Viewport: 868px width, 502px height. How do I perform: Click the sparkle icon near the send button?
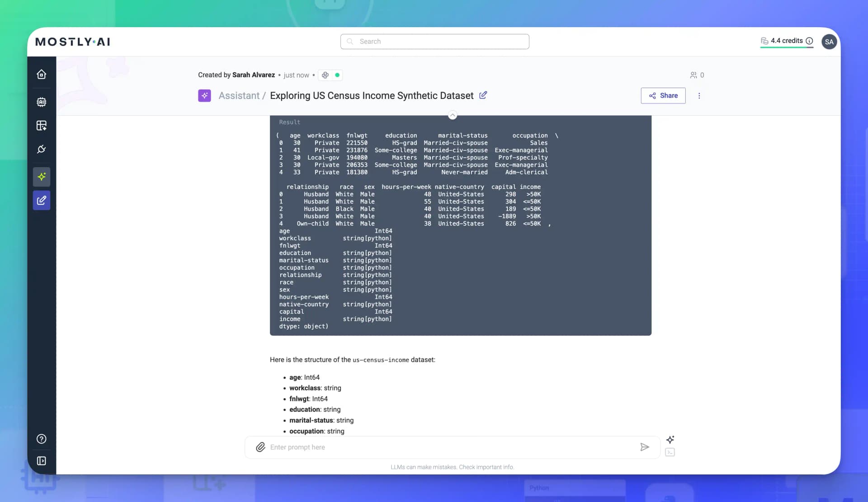coord(670,439)
